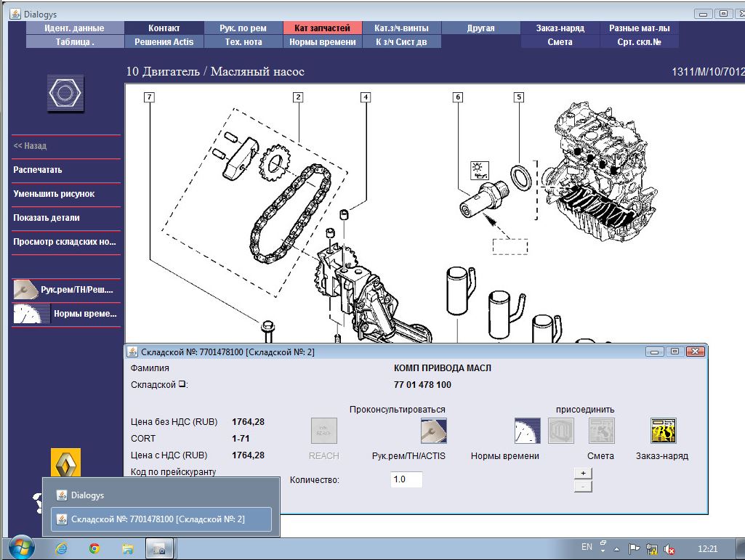The height and width of the screenshot is (560, 745).
Task: Open the Решения Actis tab
Action: point(164,42)
